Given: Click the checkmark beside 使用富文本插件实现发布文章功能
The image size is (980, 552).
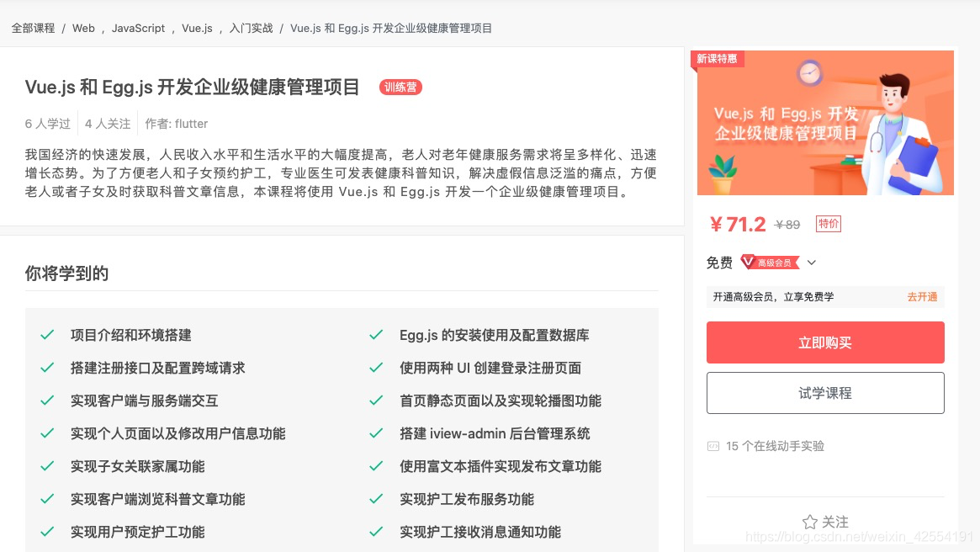Looking at the screenshot, I should [376, 466].
